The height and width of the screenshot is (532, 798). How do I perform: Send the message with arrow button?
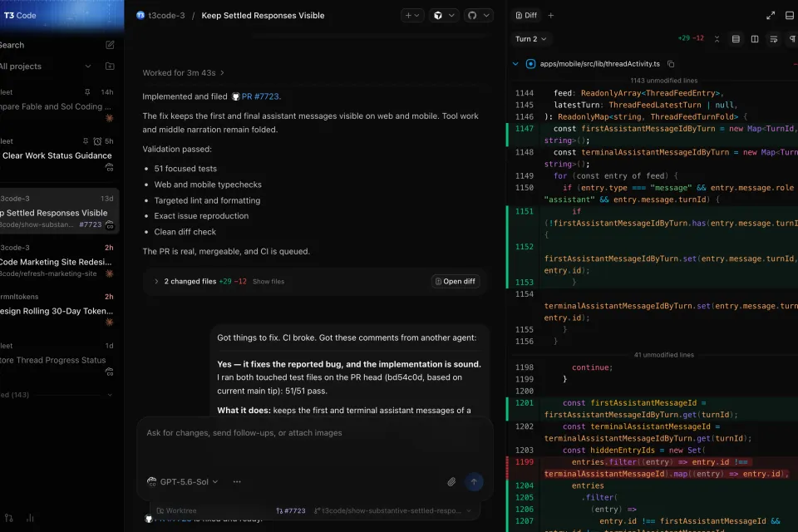[x=474, y=481]
